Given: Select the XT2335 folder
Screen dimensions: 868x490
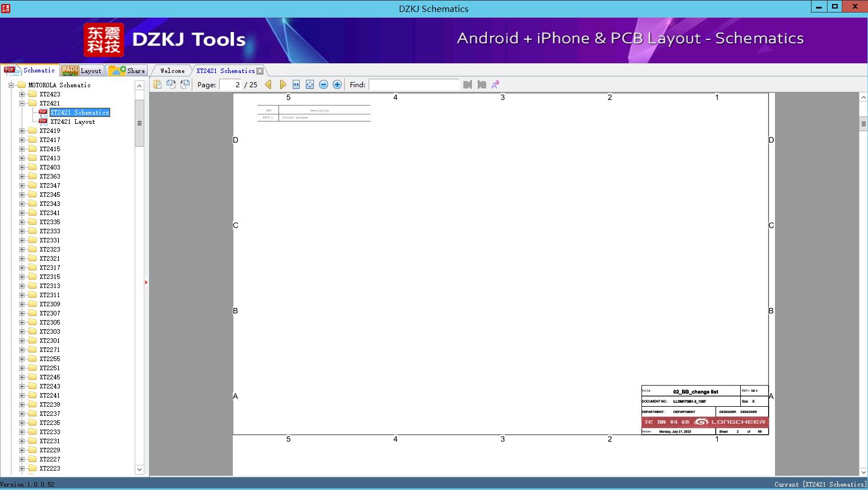Looking at the screenshot, I should 50,222.
